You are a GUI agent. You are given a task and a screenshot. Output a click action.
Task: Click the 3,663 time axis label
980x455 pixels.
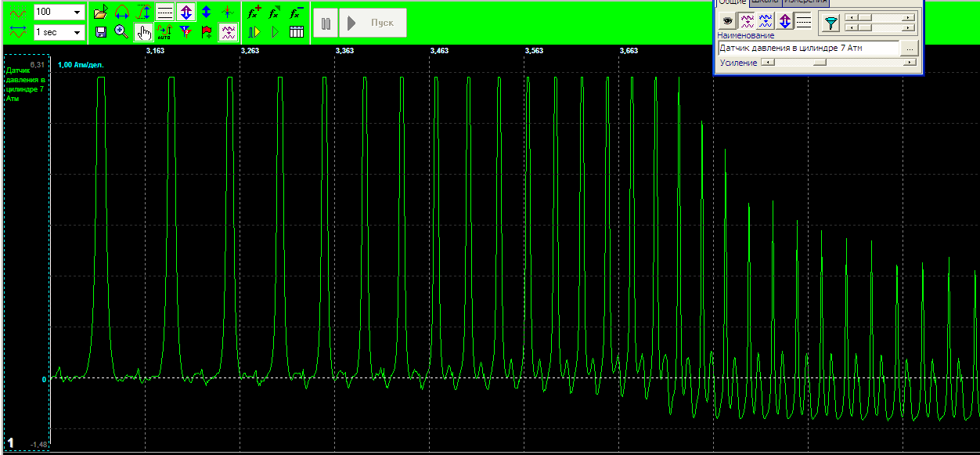pos(629,51)
